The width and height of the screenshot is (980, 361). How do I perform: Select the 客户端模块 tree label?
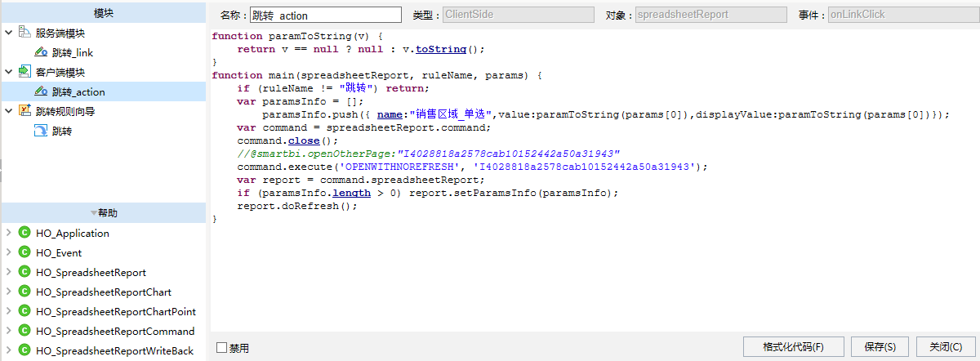pyautogui.click(x=60, y=72)
